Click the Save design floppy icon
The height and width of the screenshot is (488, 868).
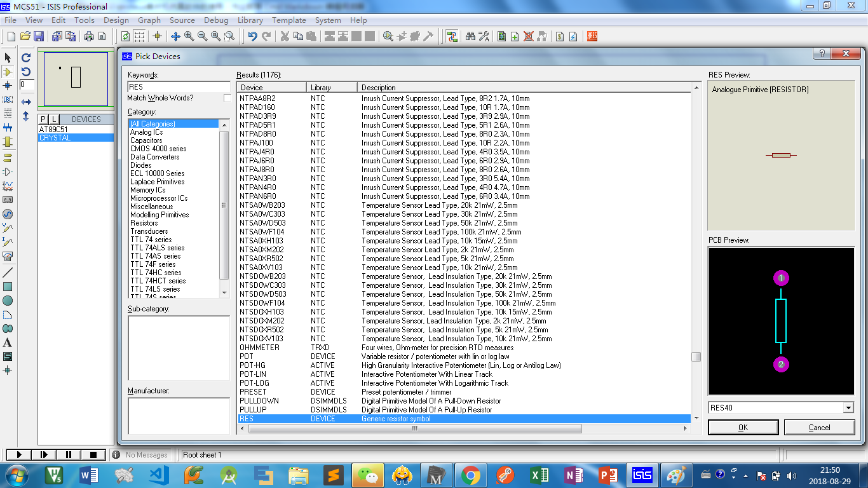coord(39,36)
